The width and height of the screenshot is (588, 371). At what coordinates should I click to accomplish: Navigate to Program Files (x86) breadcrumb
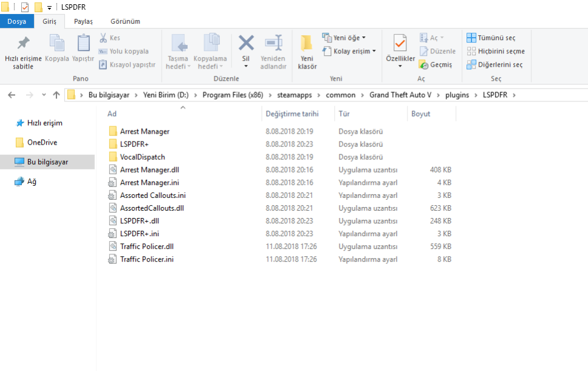click(233, 95)
